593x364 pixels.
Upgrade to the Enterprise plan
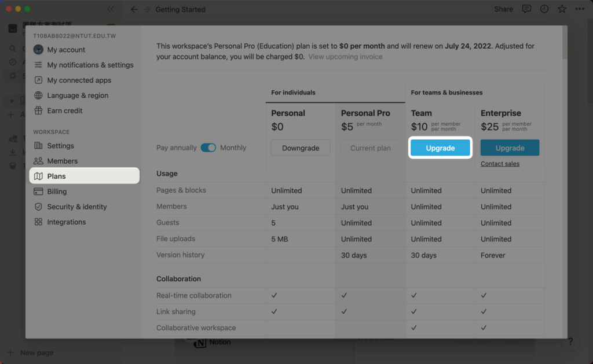click(x=510, y=148)
